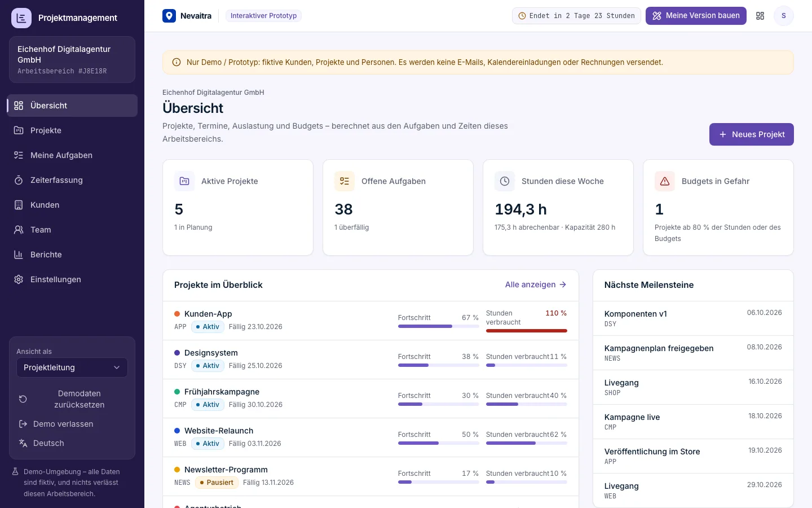Open the Kunden-App project row
Viewport: 812px width, 508px height.
click(370, 321)
